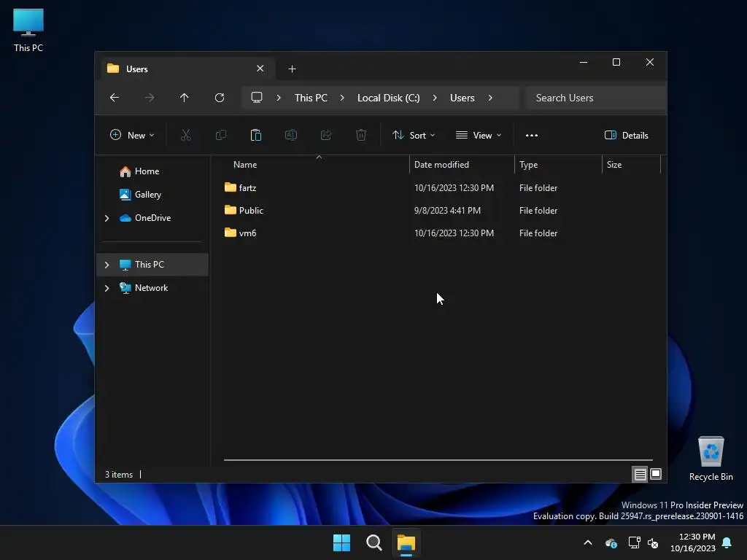Open the View dropdown
The width and height of the screenshot is (747, 560).
479,135
